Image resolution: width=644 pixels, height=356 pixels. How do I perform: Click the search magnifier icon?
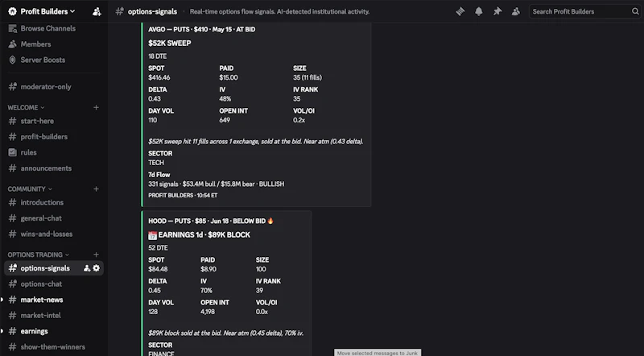635,11
